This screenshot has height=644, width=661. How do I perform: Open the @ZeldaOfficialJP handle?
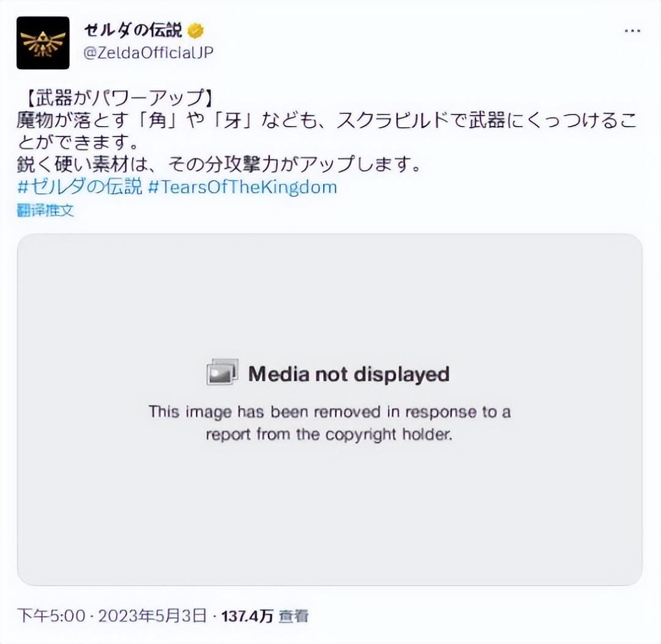coord(148,53)
